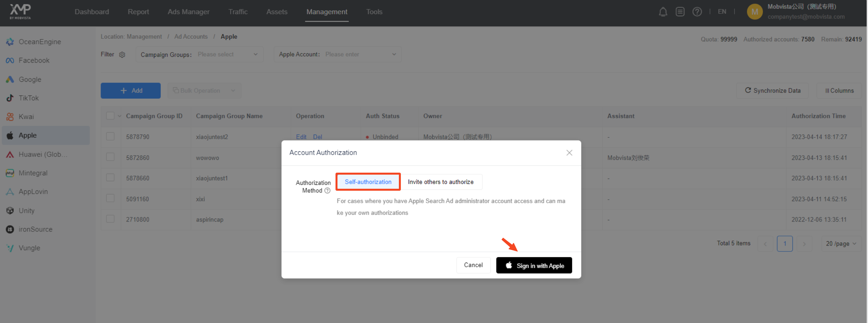Select the Self-authorization method
Screen dimensions: 868x323
(x=368, y=182)
